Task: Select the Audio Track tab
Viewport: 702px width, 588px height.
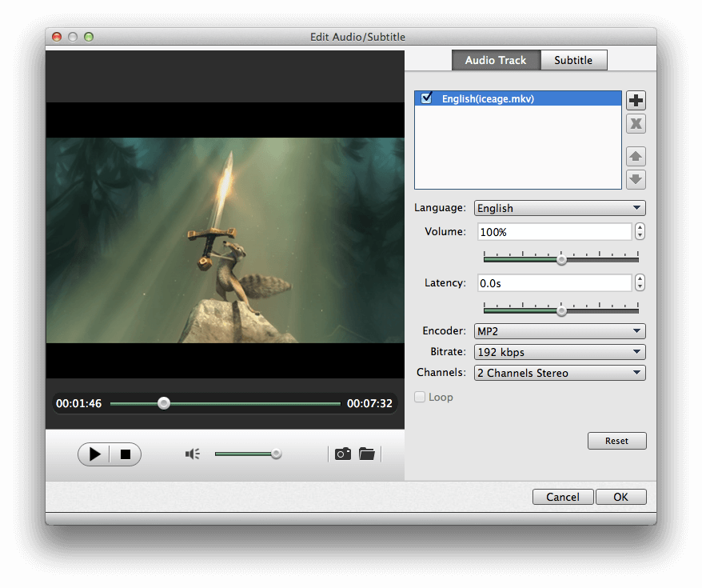Action: (496, 60)
